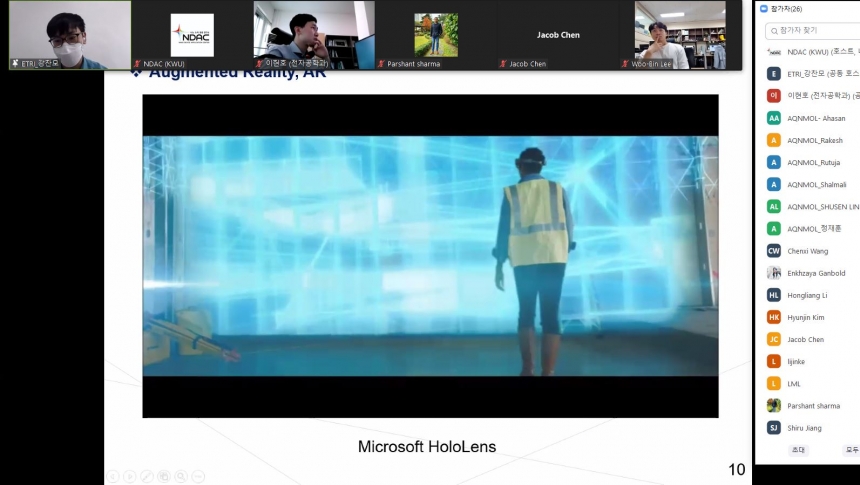Screen dimensions: 860x485
Task: Go to previous slide using slideshow arrow
Action: click(x=112, y=476)
